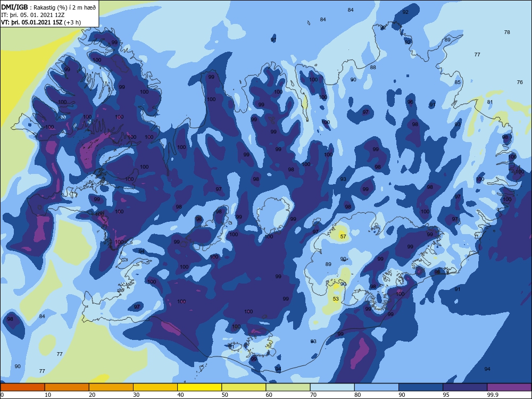Select the medium blue 90–95 legend swatch
Viewport: 532px width, 399px height.
point(421,387)
